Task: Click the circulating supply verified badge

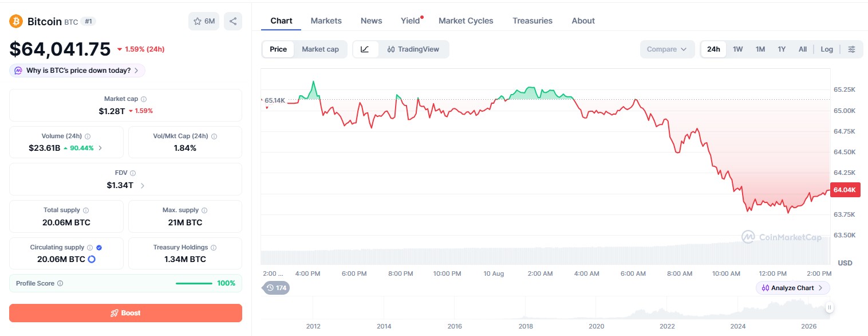Action: 99,248
